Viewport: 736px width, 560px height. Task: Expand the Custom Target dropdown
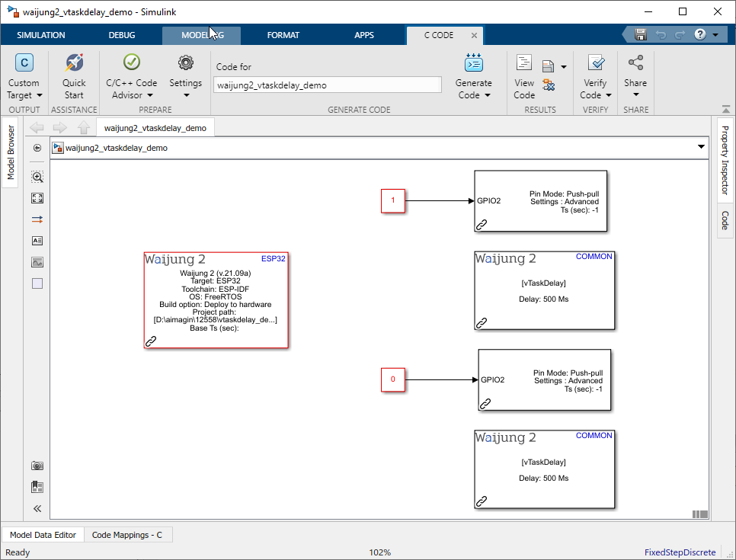point(39,96)
